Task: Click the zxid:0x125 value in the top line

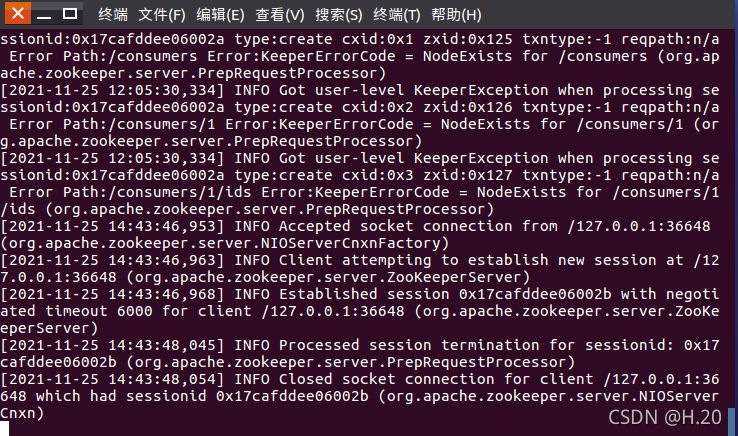Action: tap(467, 39)
